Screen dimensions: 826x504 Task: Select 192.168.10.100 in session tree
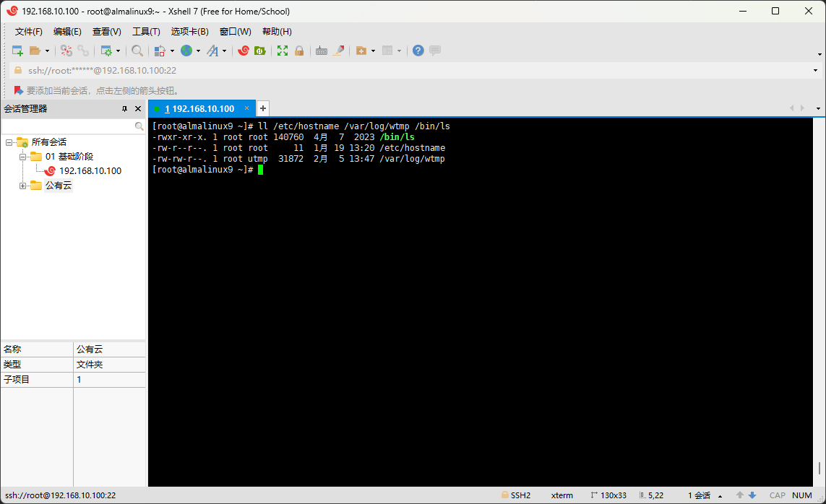pos(90,171)
